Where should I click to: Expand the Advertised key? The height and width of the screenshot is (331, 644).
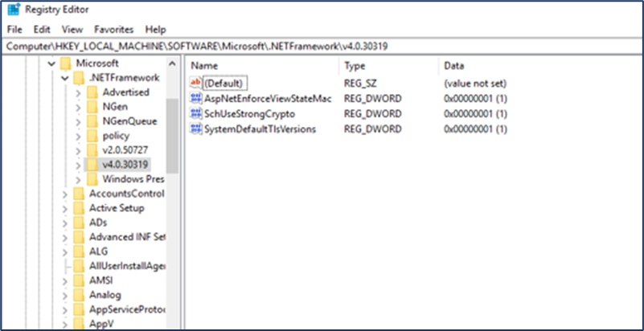click(78, 92)
